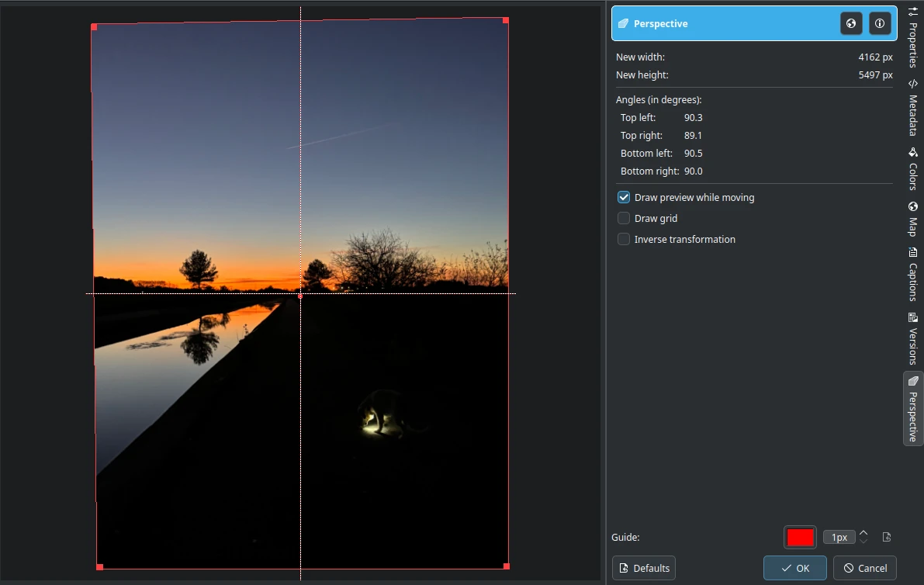Restore settings using the Defaults button
Screen dimensions: 924x585
pos(644,567)
